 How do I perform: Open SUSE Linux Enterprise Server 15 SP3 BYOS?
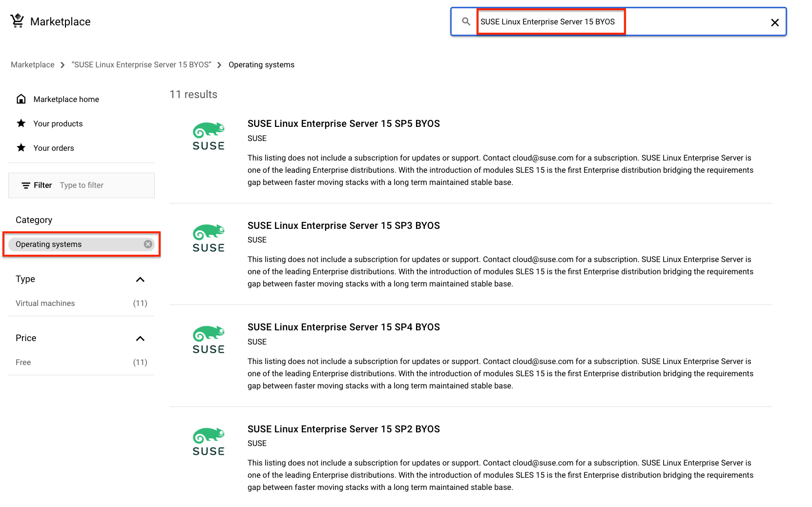[344, 225]
